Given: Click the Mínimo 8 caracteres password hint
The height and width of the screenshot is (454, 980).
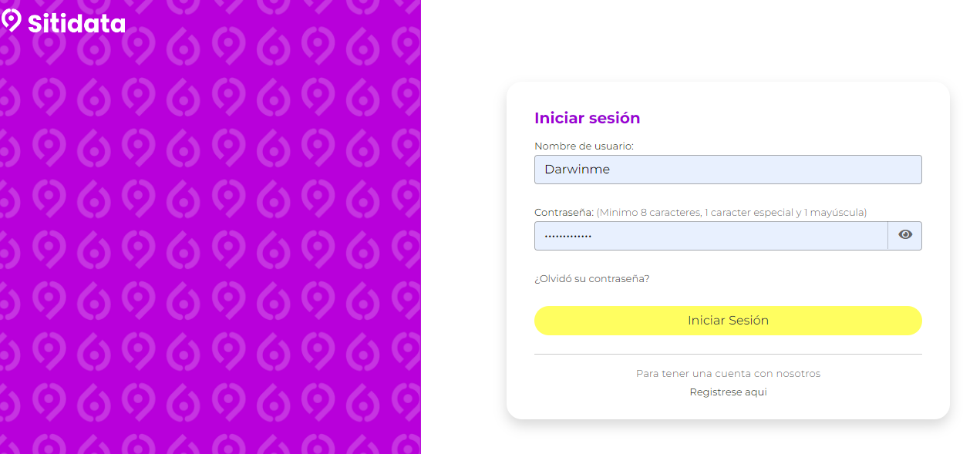Looking at the screenshot, I should click(732, 212).
